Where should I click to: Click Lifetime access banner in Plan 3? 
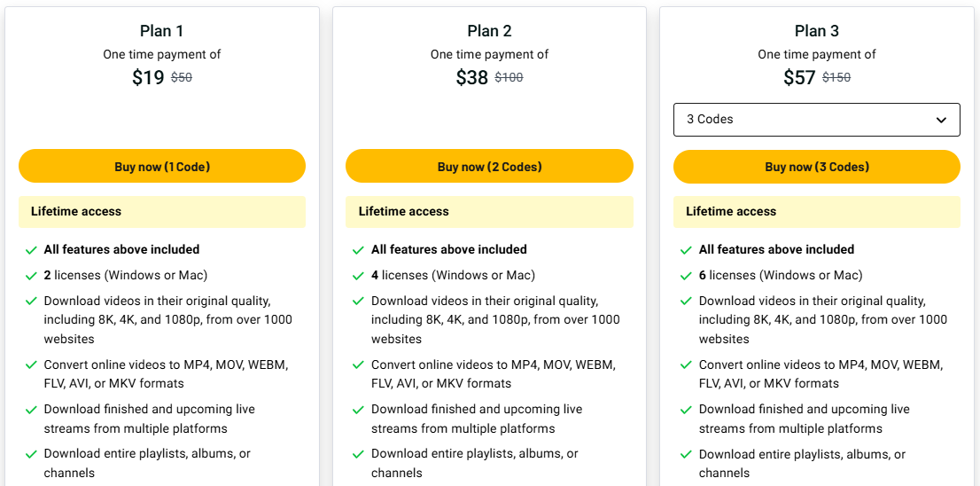[x=816, y=212]
